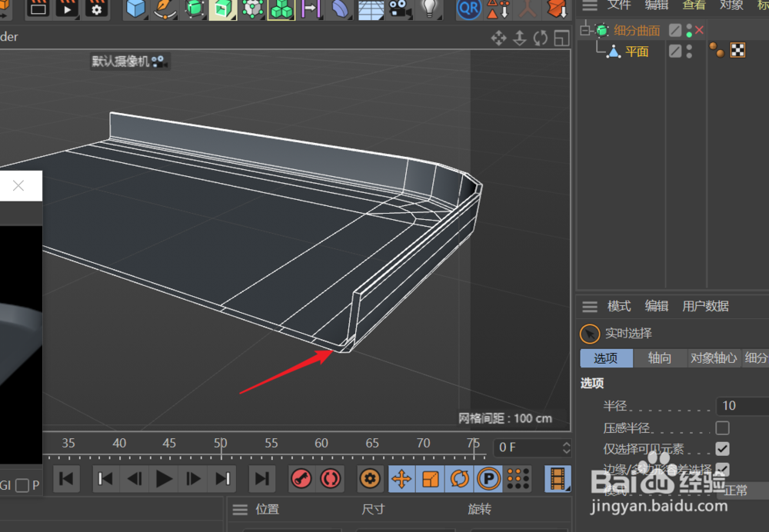Collapse the 细分曲面 object hierarchy
The image size is (769, 532).
(583, 30)
